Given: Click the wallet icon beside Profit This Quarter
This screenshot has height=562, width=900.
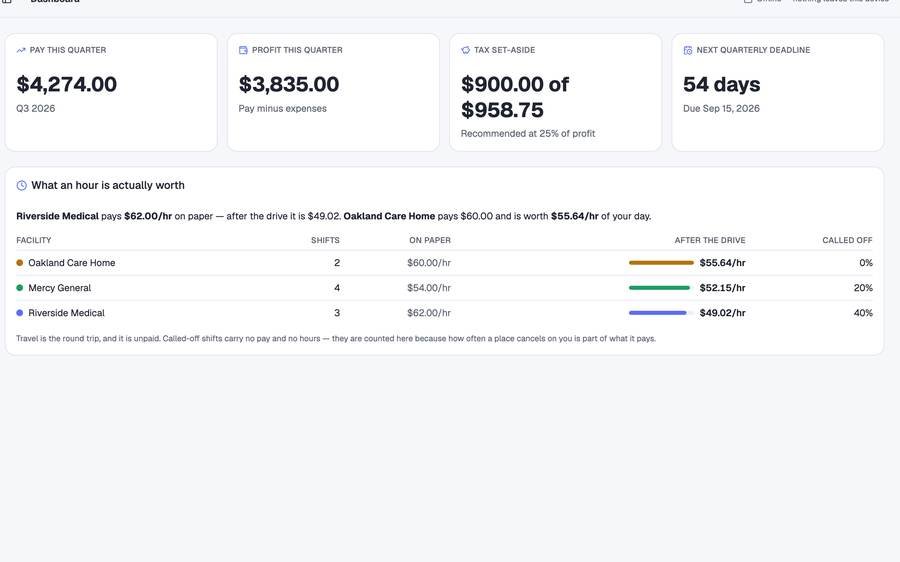Looking at the screenshot, I should (243, 51).
